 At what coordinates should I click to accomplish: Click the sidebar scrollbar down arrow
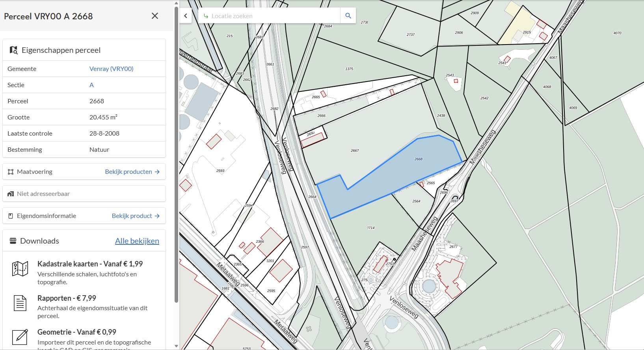tap(176, 346)
